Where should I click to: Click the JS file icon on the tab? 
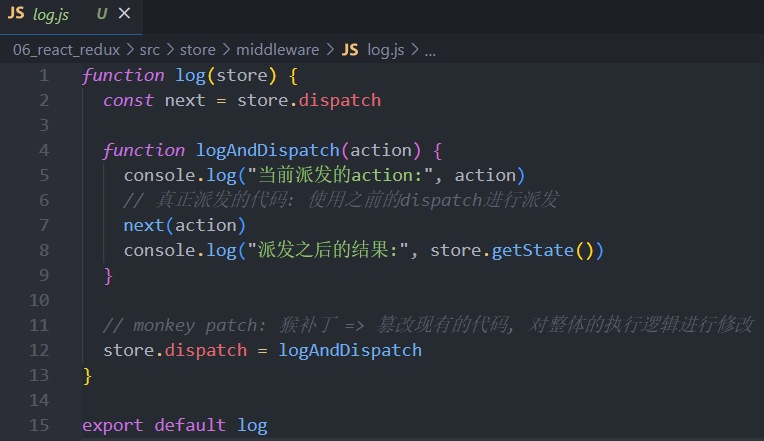17,14
